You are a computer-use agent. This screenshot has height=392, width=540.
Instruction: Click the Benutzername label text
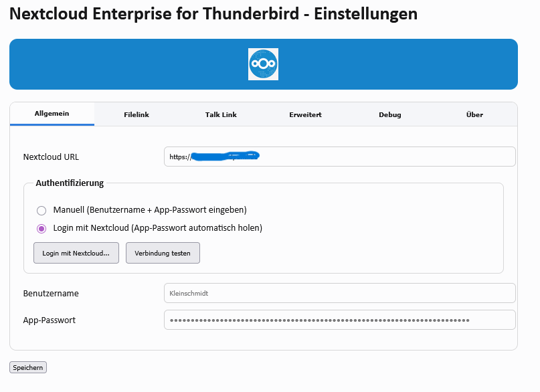(51, 294)
